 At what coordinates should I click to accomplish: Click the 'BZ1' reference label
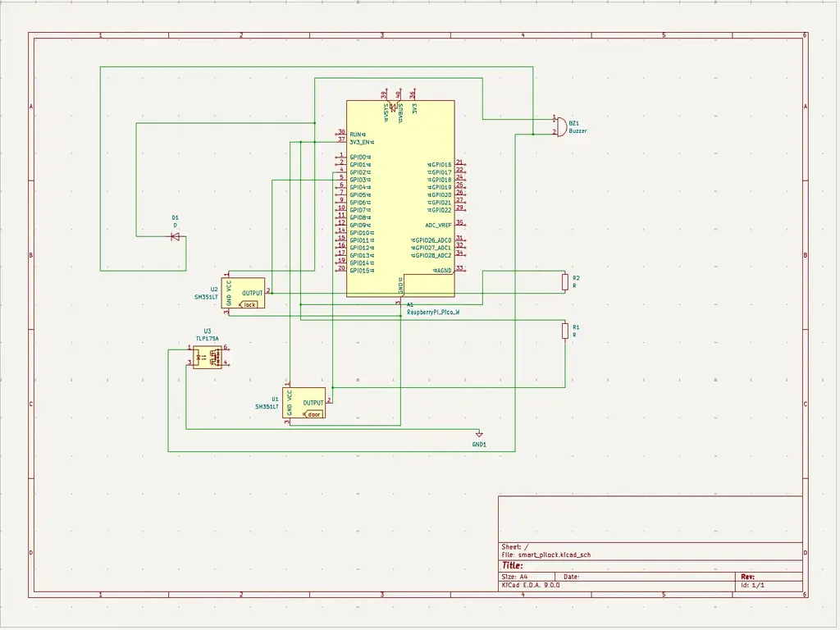573,123
